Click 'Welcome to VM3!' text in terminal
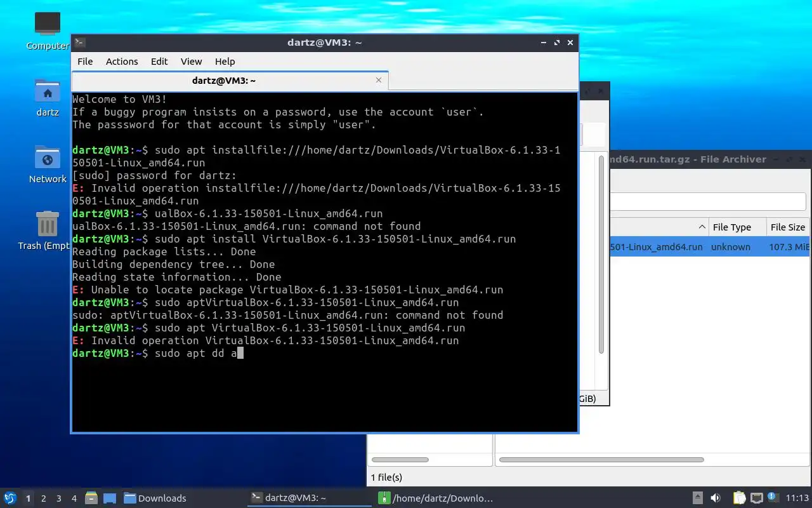This screenshot has height=508, width=812. point(120,99)
